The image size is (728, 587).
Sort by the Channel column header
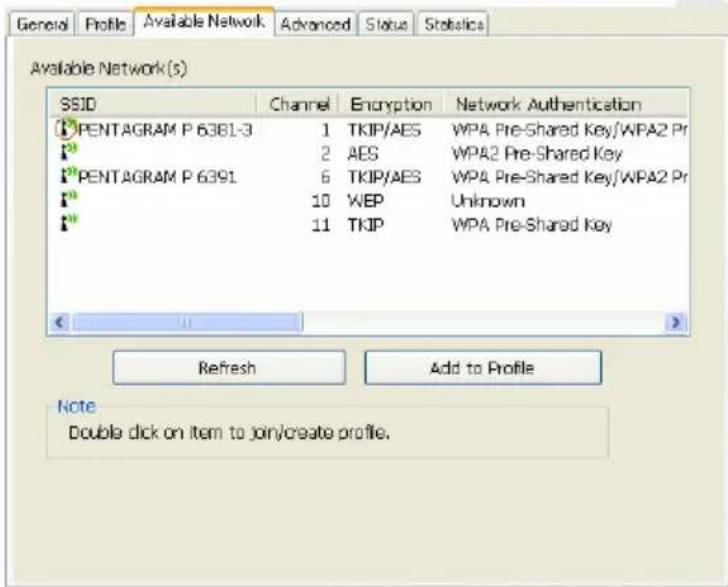298,104
